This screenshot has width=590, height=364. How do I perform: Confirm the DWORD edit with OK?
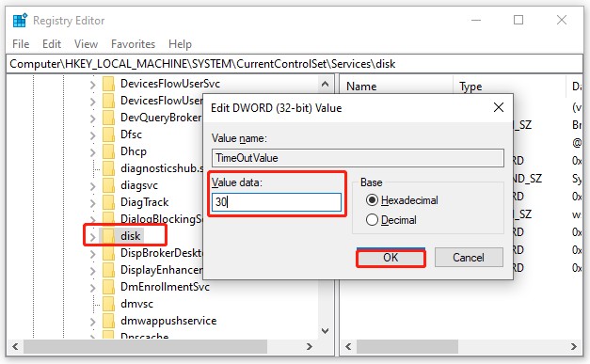pos(391,257)
